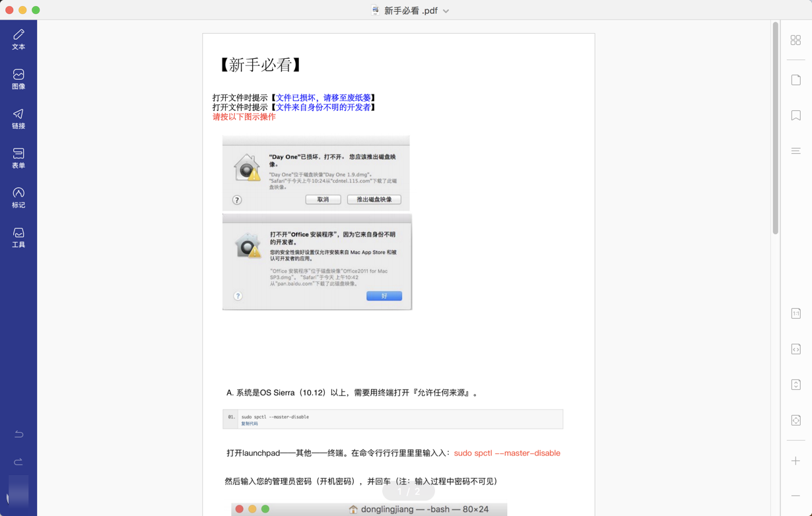The width and height of the screenshot is (812, 516).
Task: Click 推出磁盘映像 button in dialog image
Action: pyautogui.click(x=374, y=199)
